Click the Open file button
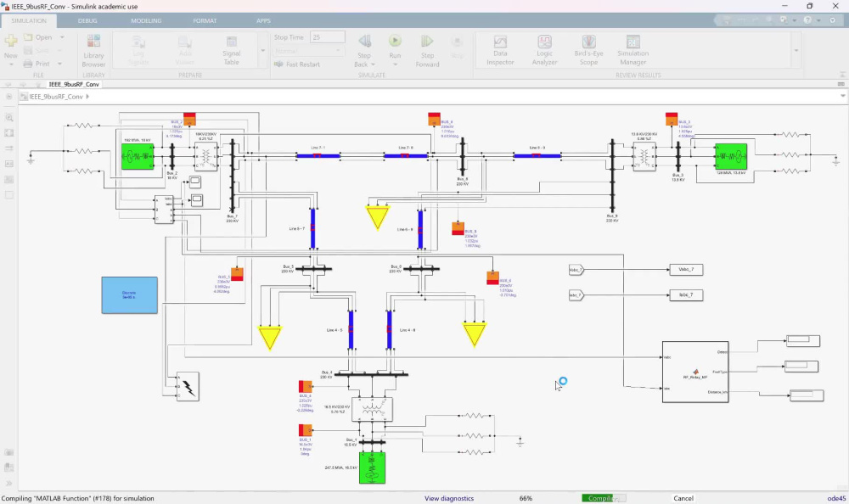This screenshot has height=504, width=849. (38, 37)
